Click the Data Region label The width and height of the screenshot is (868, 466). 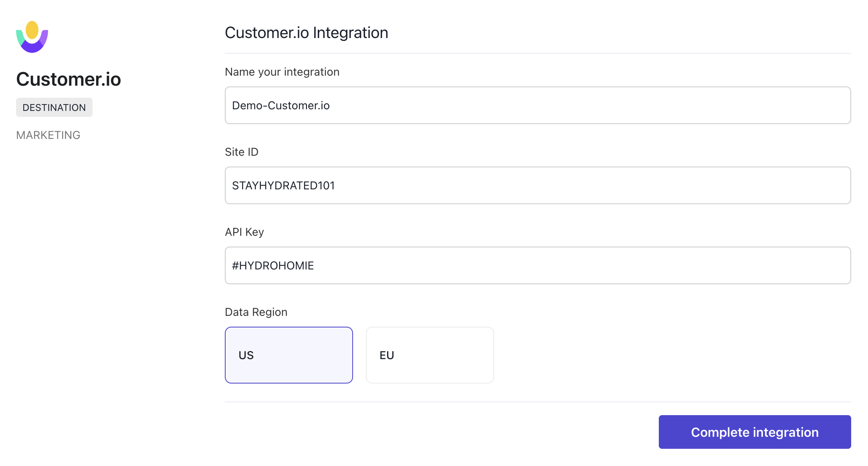(256, 312)
